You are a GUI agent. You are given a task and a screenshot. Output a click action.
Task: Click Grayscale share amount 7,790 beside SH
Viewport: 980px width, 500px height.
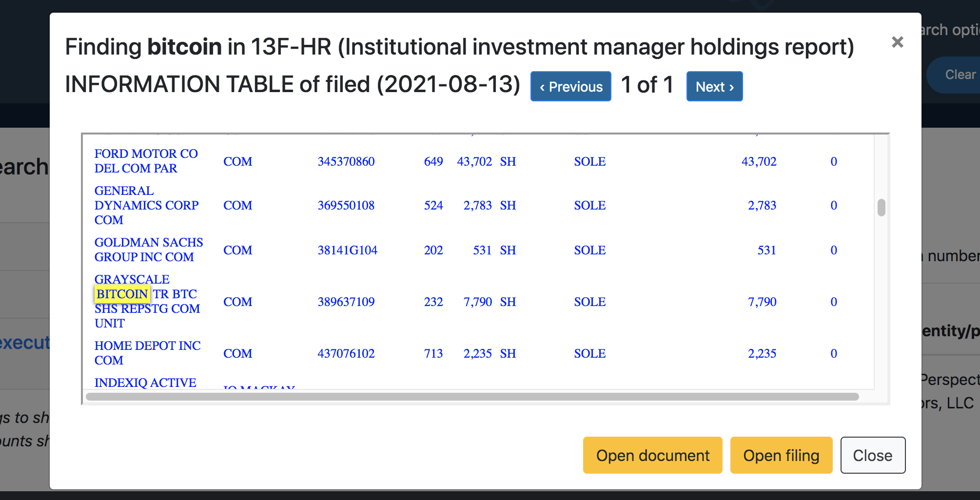[478, 302]
